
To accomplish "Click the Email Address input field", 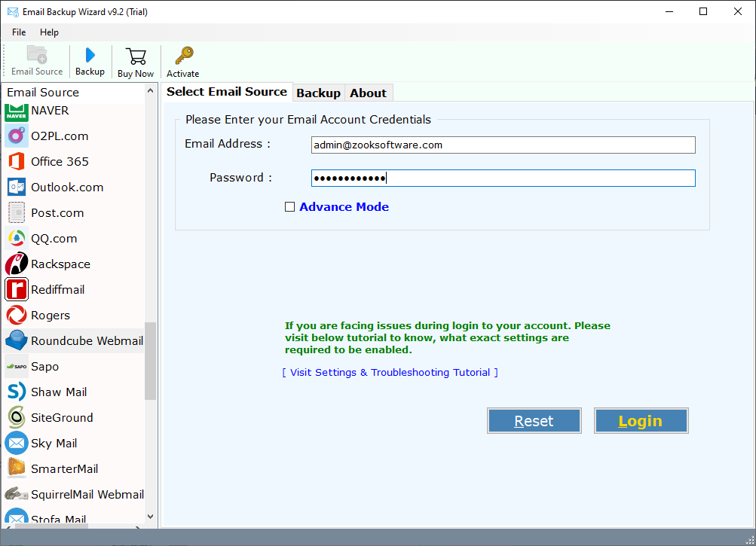I will pyautogui.click(x=503, y=145).
